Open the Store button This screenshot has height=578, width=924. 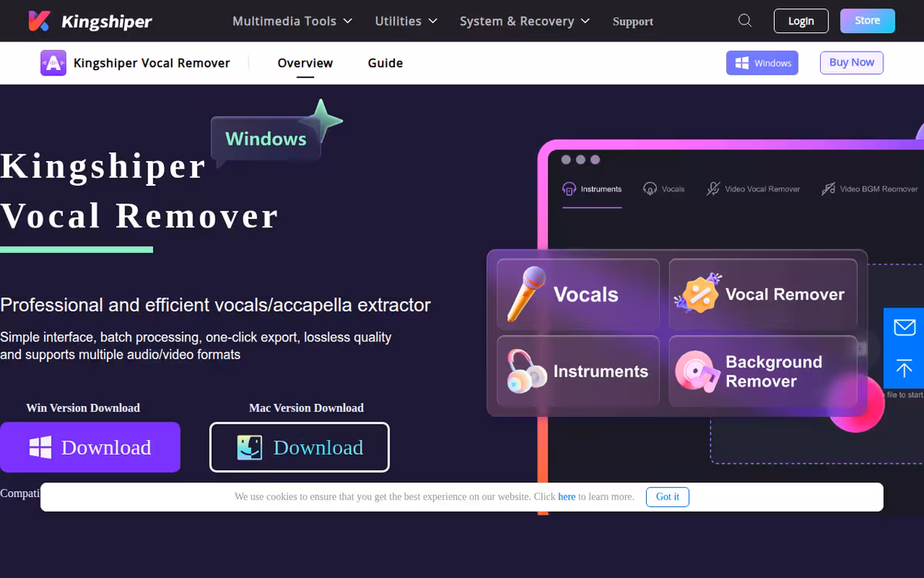(868, 21)
